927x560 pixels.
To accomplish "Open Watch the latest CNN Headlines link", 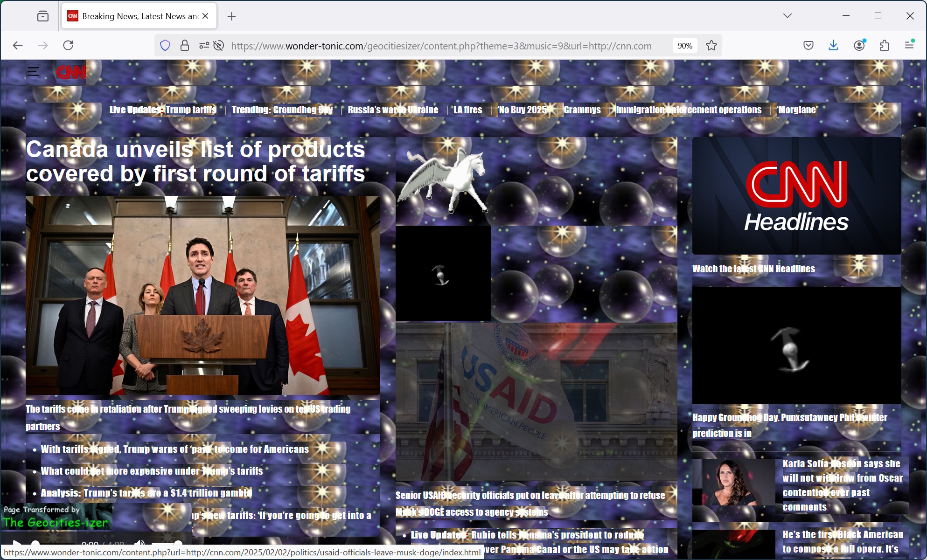I will point(753,269).
